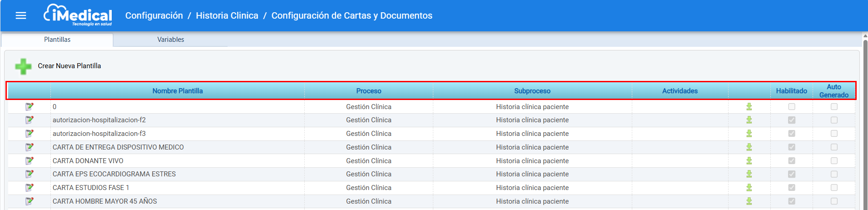Click the Actividades column header
Screen dimensions: 868x210
click(x=680, y=91)
